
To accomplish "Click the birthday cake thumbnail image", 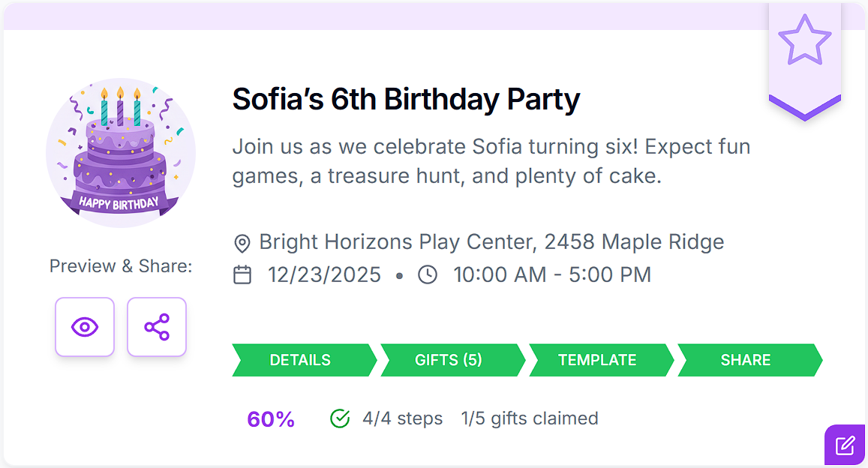I will pyautogui.click(x=121, y=153).
